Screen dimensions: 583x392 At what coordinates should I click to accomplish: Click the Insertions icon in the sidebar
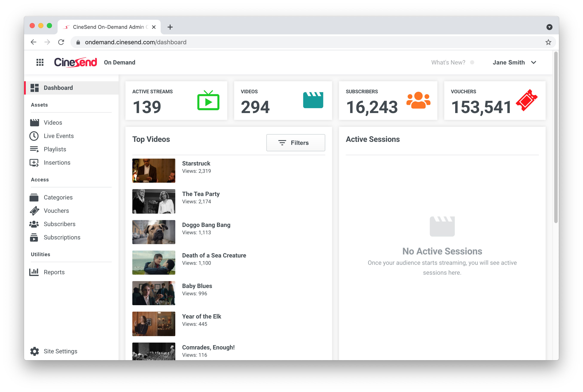point(34,162)
